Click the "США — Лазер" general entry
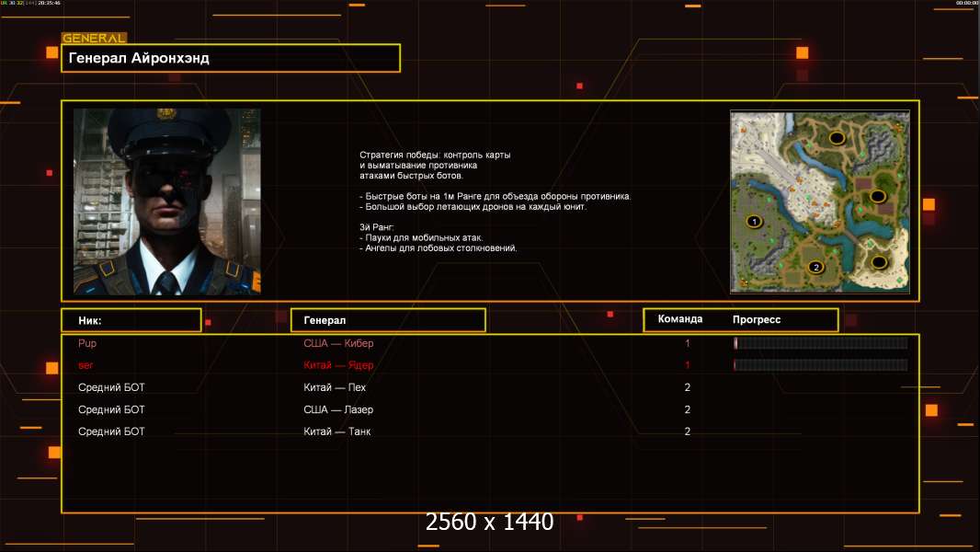This screenshot has height=552, width=980. 338,409
